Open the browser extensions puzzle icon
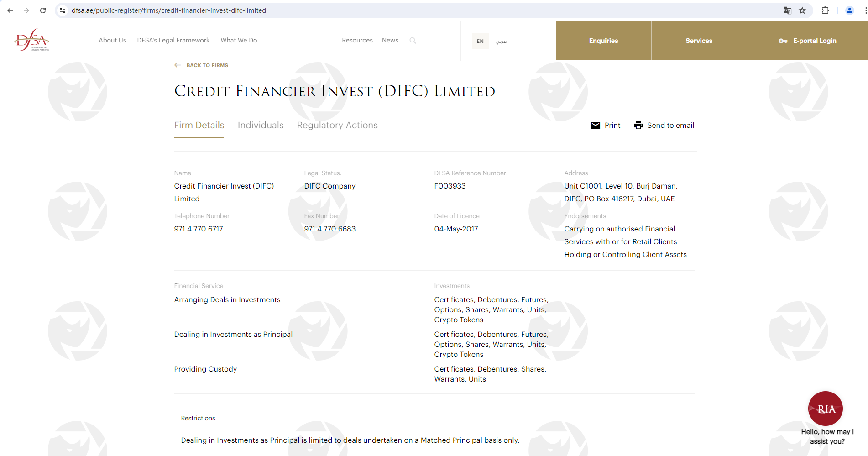Image resolution: width=868 pixels, height=456 pixels. coord(825,10)
